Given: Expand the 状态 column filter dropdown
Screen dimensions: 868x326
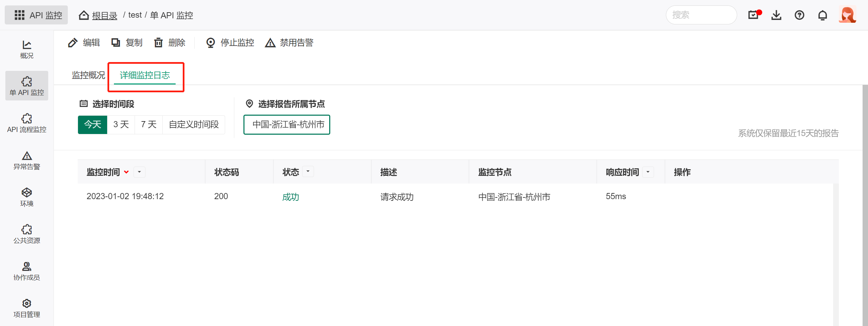Looking at the screenshot, I should point(308,172).
